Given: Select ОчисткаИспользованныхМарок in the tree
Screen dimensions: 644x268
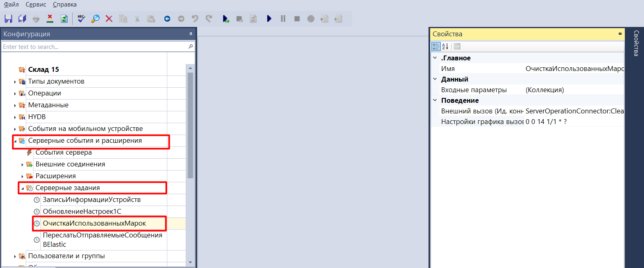Looking at the screenshot, I should pyautogui.click(x=94, y=224).
